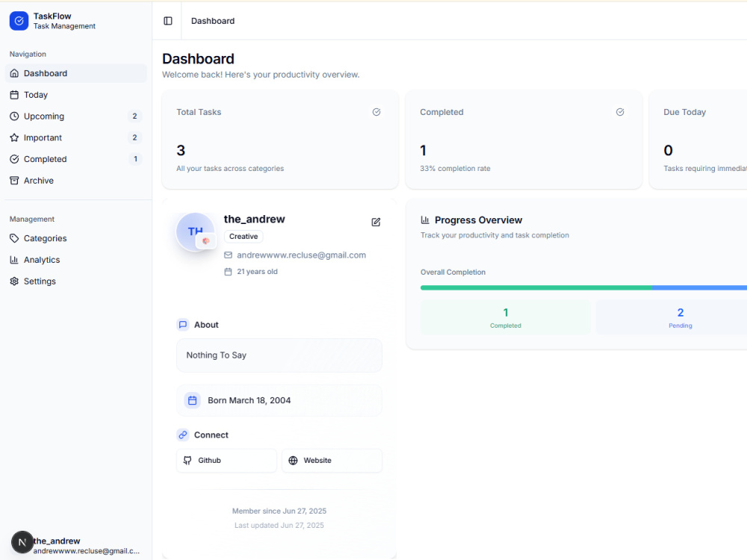Open the Archive page

point(75,181)
